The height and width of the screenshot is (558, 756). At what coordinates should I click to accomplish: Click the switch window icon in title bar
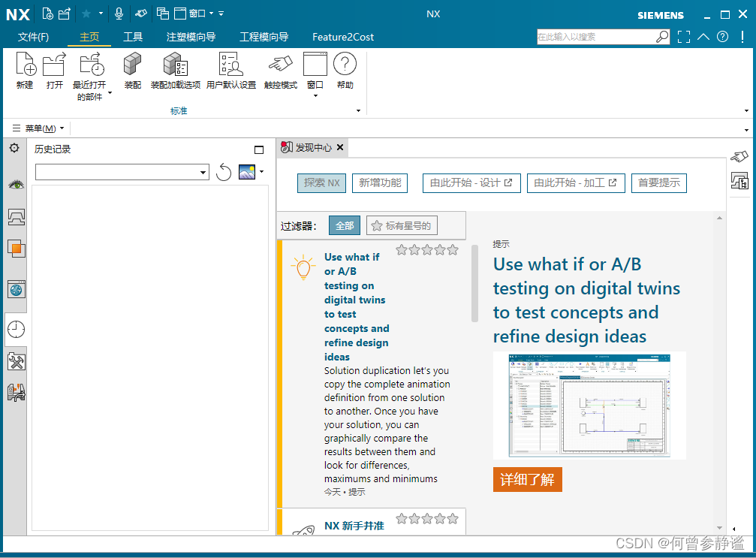tap(162, 14)
